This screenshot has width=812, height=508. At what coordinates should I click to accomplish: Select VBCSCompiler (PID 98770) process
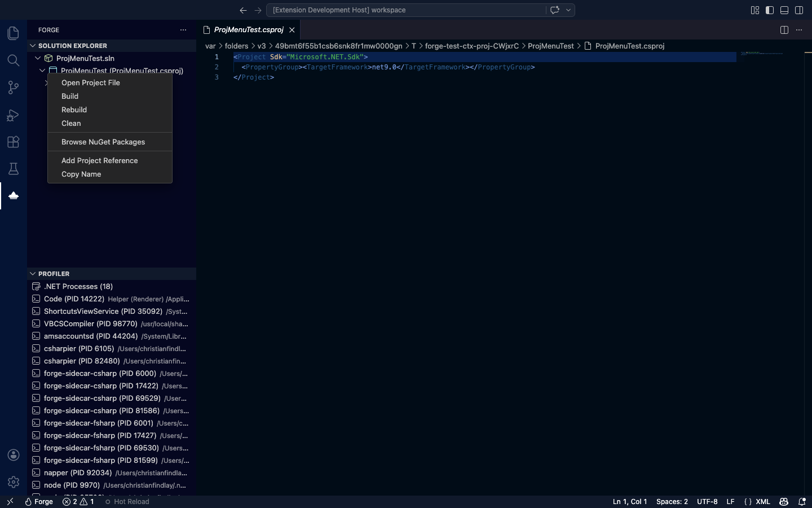click(x=112, y=324)
